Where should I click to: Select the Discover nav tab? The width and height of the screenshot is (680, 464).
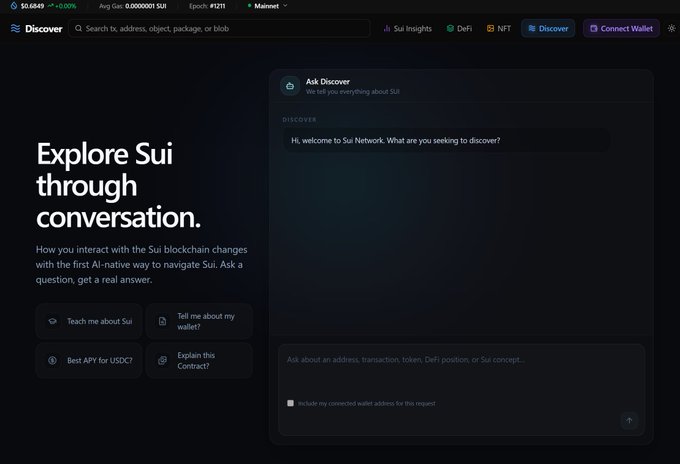[548, 29]
